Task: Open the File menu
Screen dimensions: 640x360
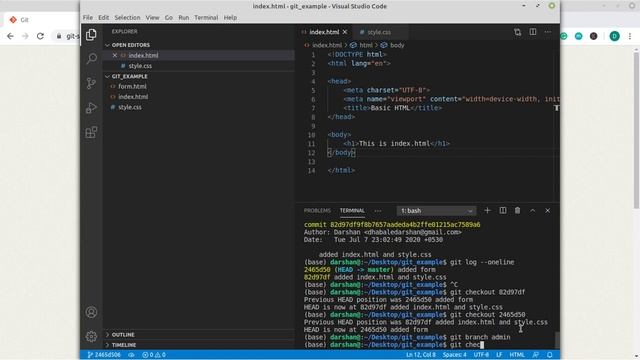Action: click(x=88, y=18)
